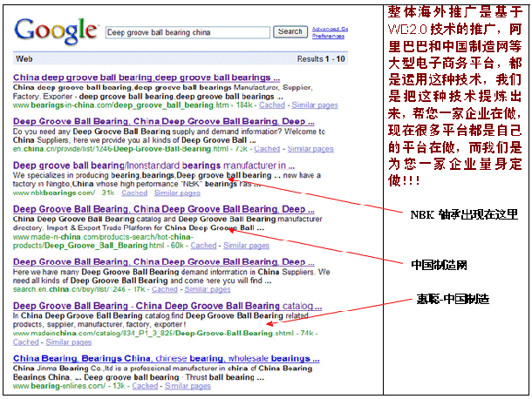Image resolution: width=532 pixels, height=399 pixels.
Task: Click the 'NBK 轴承出现在这里' label
Action: pyautogui.click(x=464, y=214)
